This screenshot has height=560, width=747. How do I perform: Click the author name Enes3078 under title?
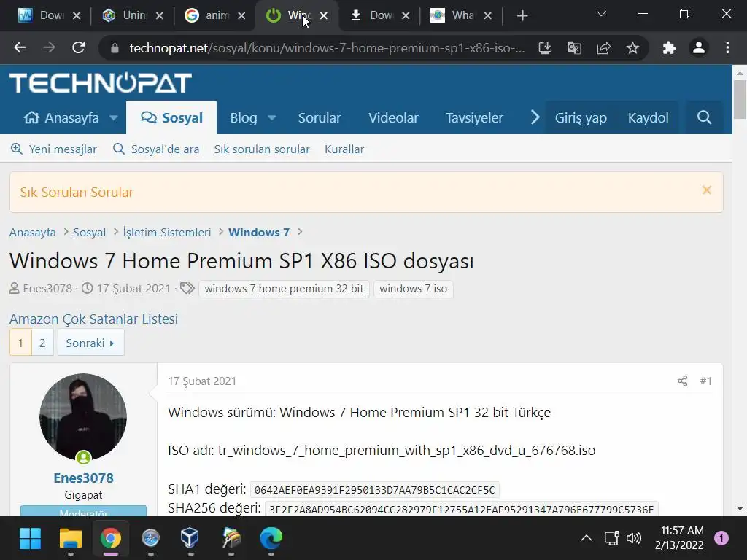47,289
